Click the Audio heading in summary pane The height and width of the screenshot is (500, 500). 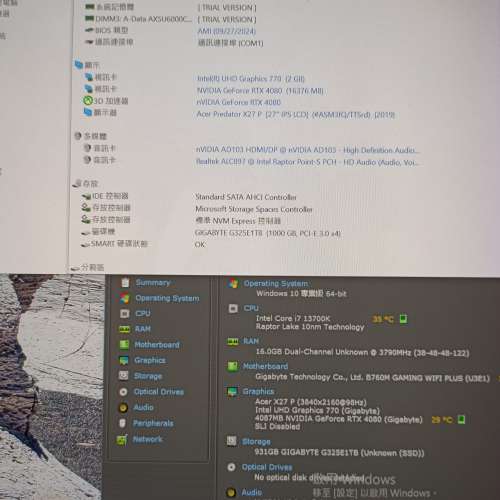point(252,492)
